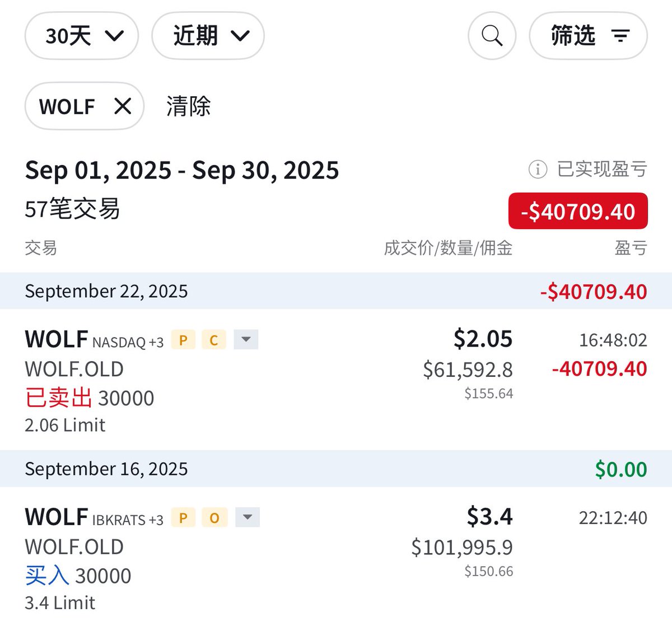This screenshot has width=672, height=631.
Task: Open the search magnifier icon
Action: coord(492,36)
